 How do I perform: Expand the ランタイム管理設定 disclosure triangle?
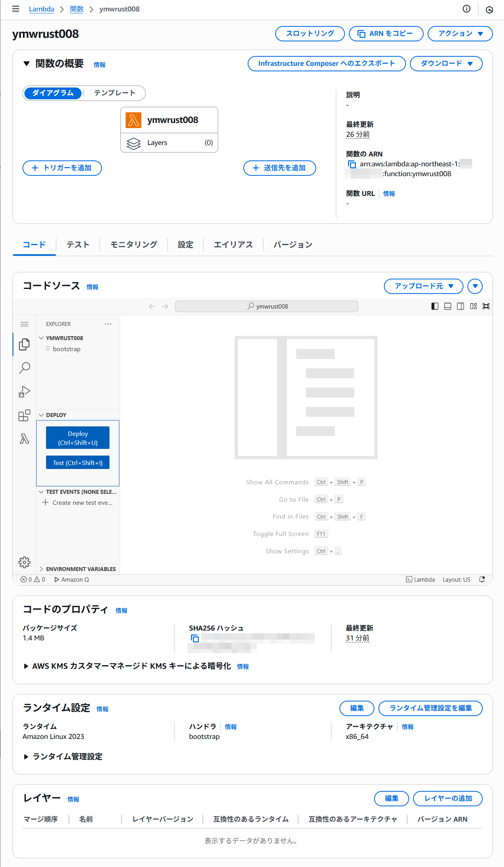pyautogui.click(x=26, y=757)
